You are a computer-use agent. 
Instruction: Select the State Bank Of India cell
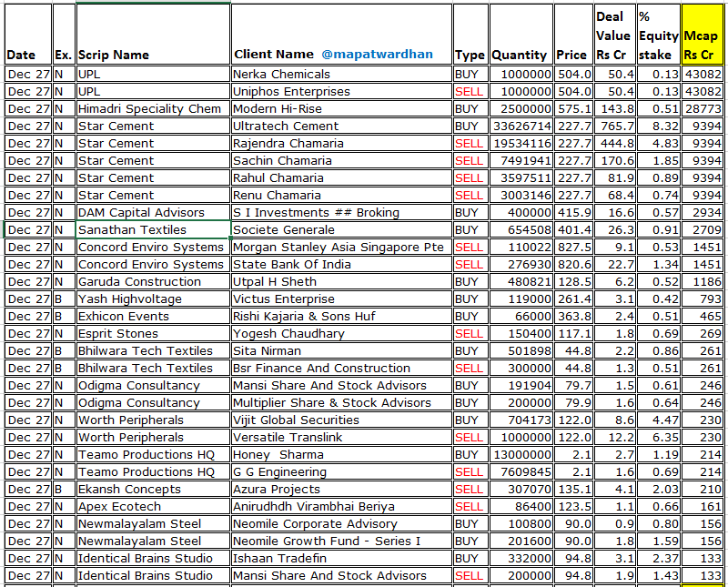coord(342,264)
